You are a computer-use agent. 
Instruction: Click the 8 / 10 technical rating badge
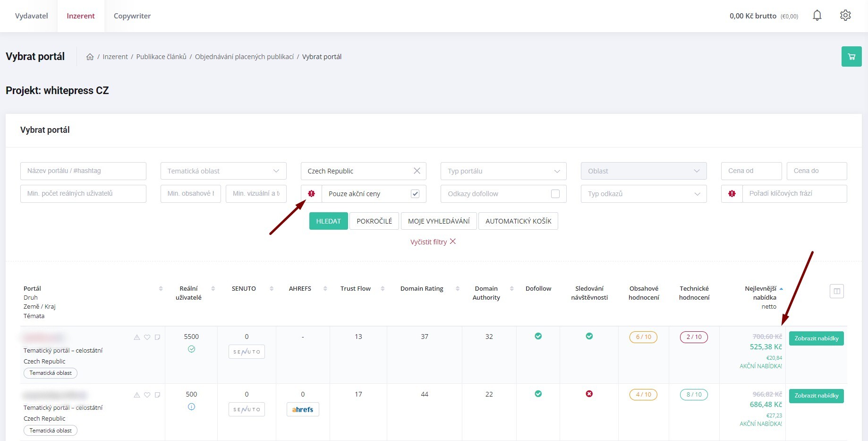point(694,395)
